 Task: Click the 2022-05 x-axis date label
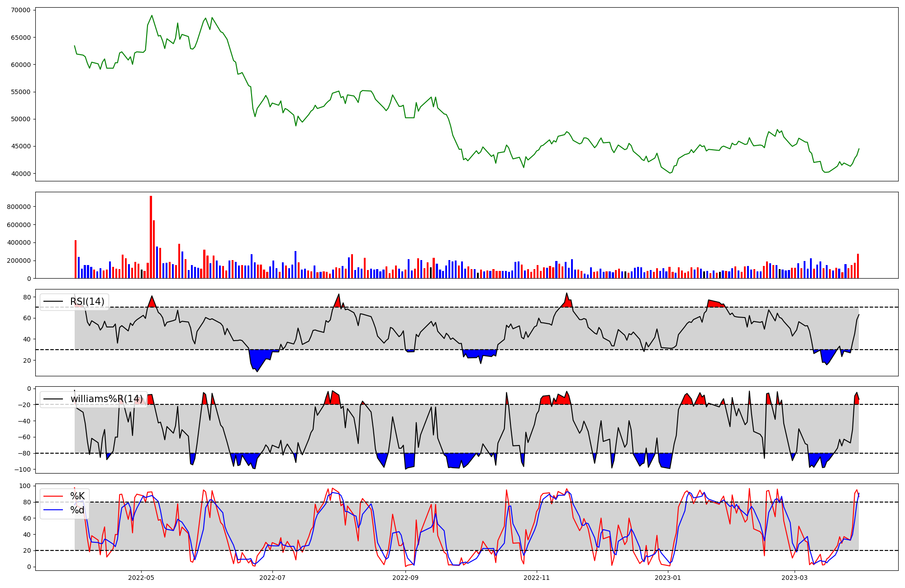(142, 578)
